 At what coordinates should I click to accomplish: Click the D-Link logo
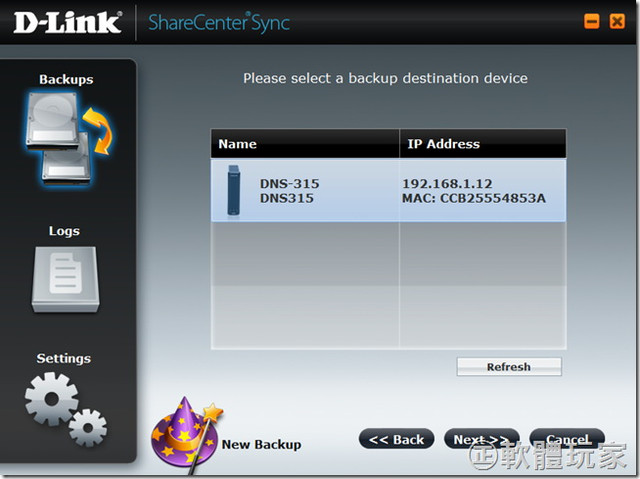point(66,21)
